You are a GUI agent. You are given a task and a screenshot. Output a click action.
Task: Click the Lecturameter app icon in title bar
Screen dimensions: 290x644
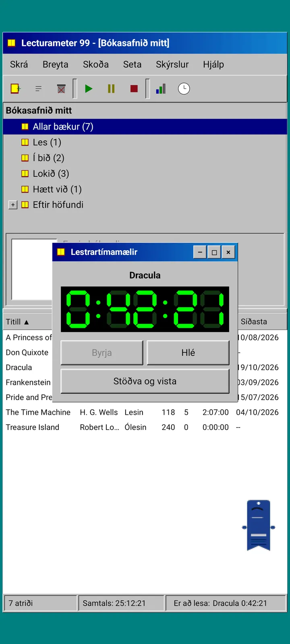click(12, 43)
